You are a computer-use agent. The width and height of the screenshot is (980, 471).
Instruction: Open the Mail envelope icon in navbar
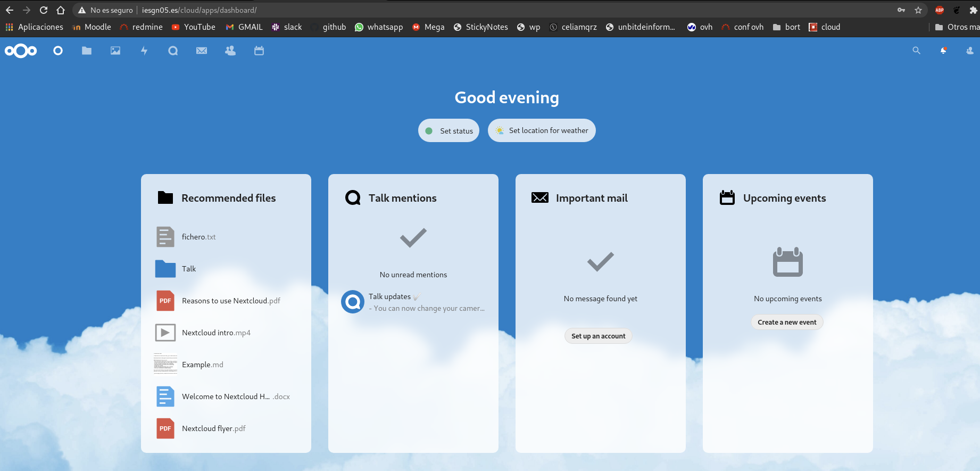coord(202,51)
